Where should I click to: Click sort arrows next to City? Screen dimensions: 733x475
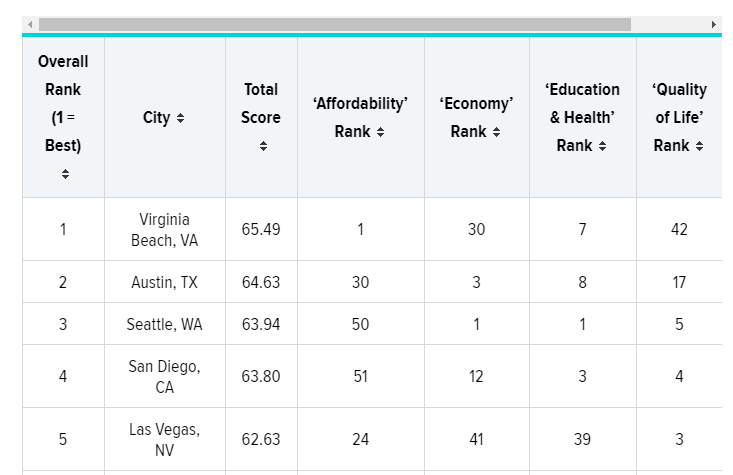coord(180,119)
